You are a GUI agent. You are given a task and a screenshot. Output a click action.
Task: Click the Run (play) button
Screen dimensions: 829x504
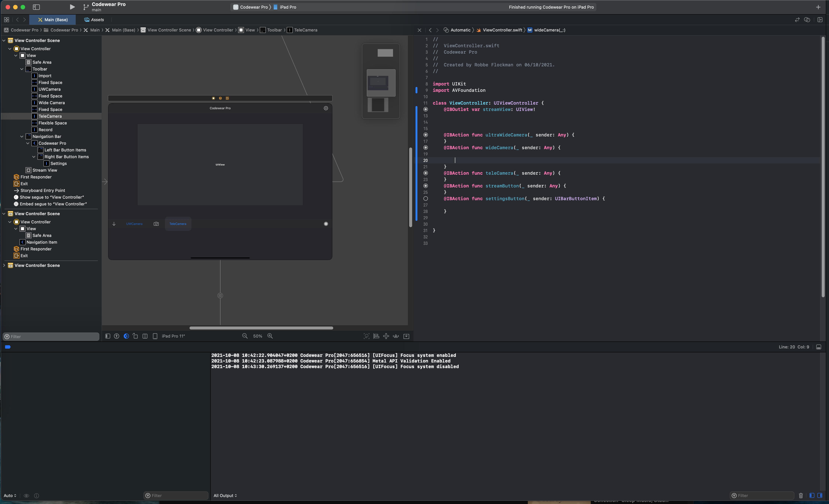(72, 7)
